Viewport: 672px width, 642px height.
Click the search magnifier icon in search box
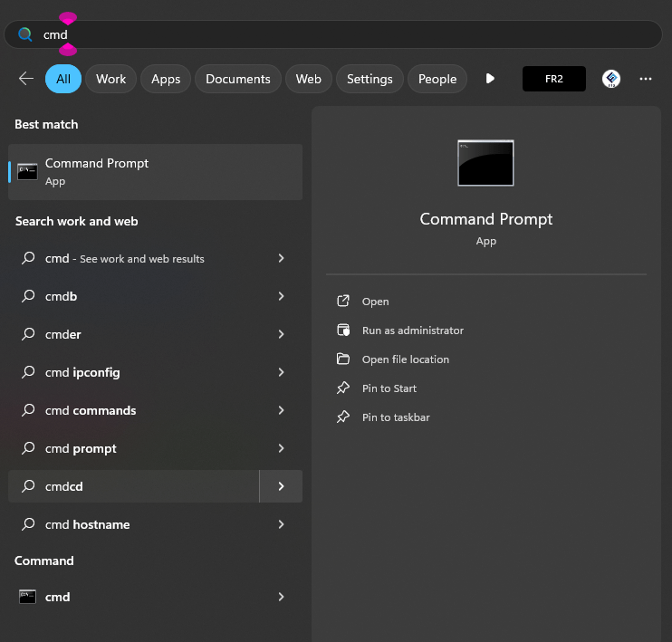pyautogui.click(x=25, y=34)
